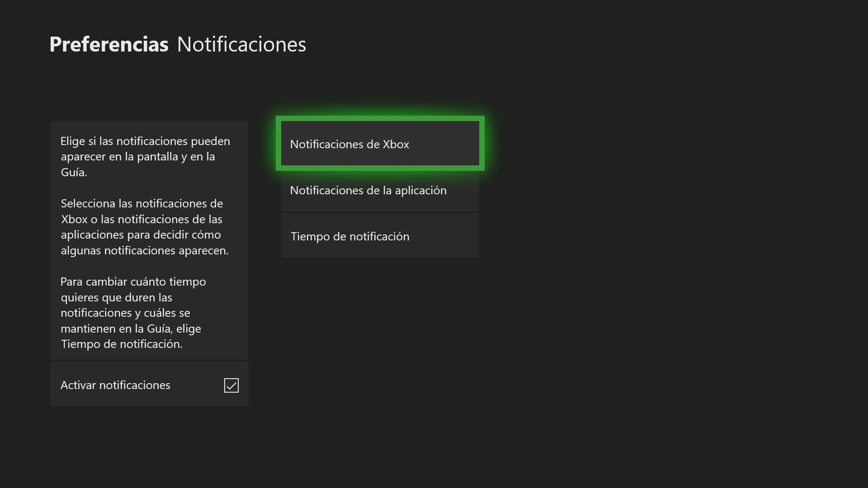Click the Activar notificaciones label text
This screenshot has width=868, height=488.
point(115,385)
